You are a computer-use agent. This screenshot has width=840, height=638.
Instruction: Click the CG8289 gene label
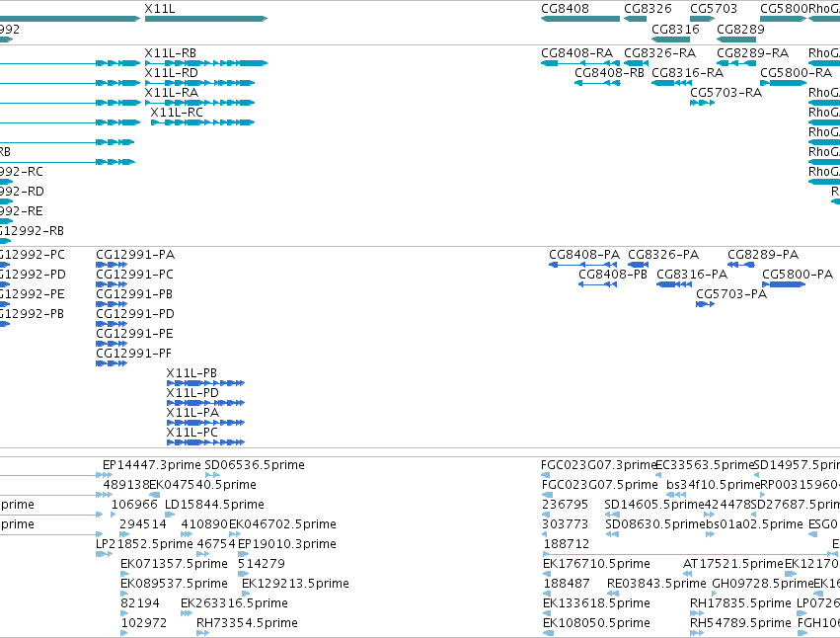pos(741,29)
